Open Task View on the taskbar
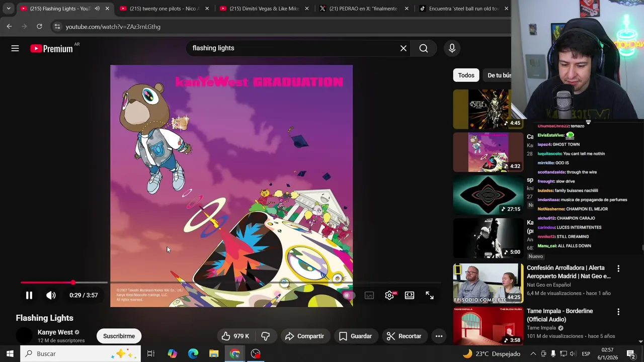Image resolution: width=644 pixels, height=362 pixels. pyautogui.click(x=150, y=354)
